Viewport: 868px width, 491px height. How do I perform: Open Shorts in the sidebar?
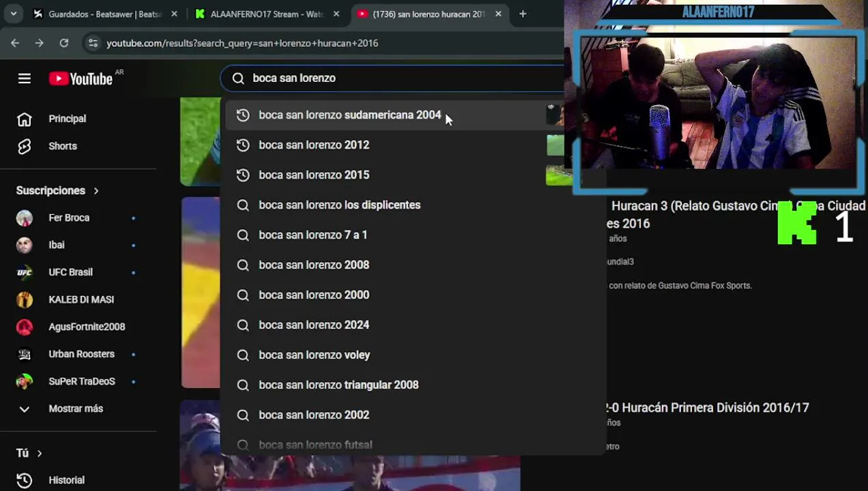coord(25,147)
